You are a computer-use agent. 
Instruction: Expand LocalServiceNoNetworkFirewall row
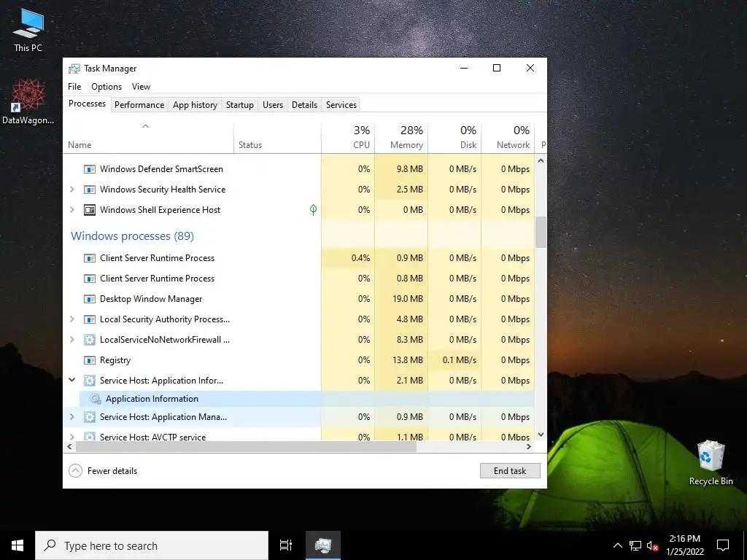[x=72, y=340]
